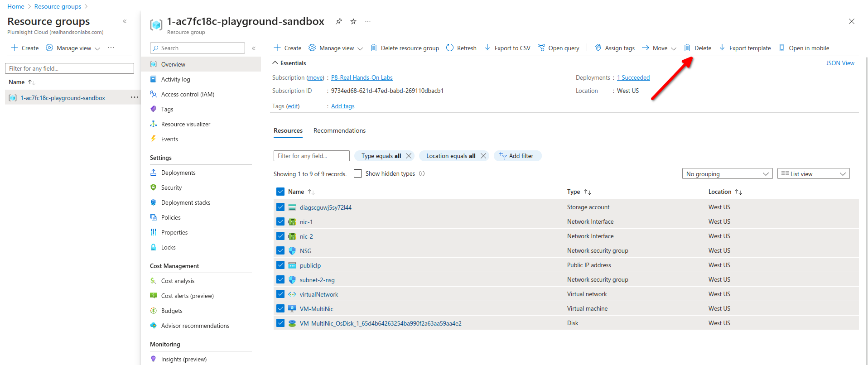
Task: Open Access control (IAM) in sidebar
Action: [x=188, y=94]
